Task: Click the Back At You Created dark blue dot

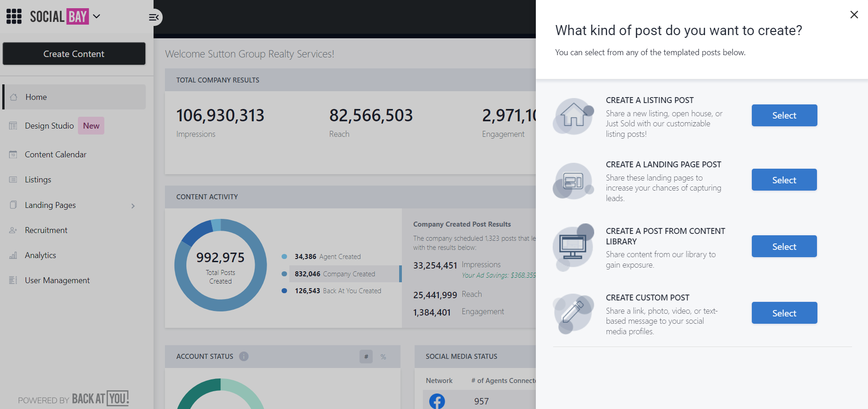Action: [284, 291]
